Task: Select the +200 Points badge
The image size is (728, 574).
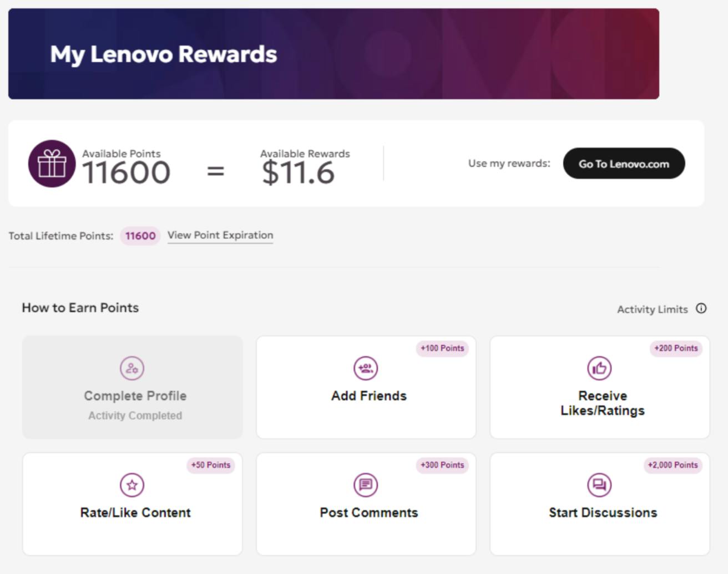Action: pyautogui.click(x=676, y=348)
